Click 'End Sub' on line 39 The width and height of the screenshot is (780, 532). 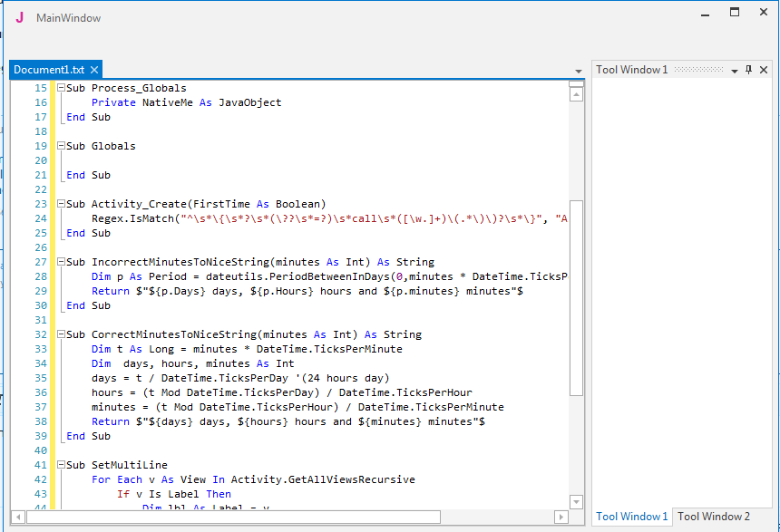coord(89,436)
